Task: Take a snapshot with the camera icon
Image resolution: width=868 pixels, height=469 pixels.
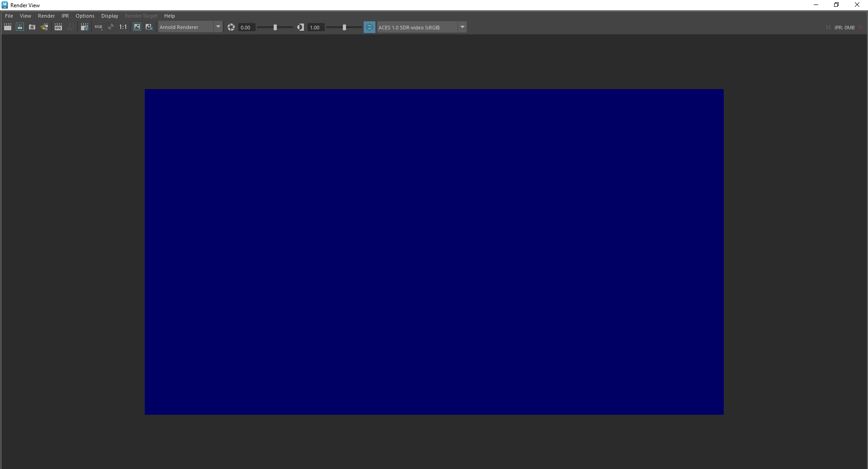Action: (x=32, y=27)
